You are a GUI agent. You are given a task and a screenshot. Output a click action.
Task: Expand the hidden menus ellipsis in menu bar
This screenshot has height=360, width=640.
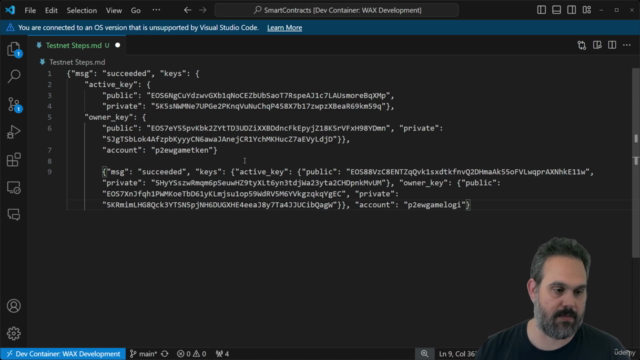point(156,10)
